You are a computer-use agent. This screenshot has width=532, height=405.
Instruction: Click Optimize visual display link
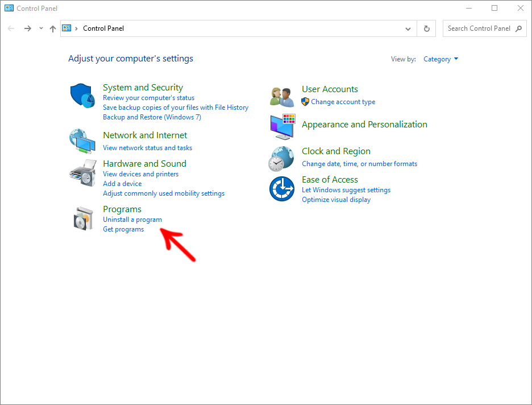(336, 200)
